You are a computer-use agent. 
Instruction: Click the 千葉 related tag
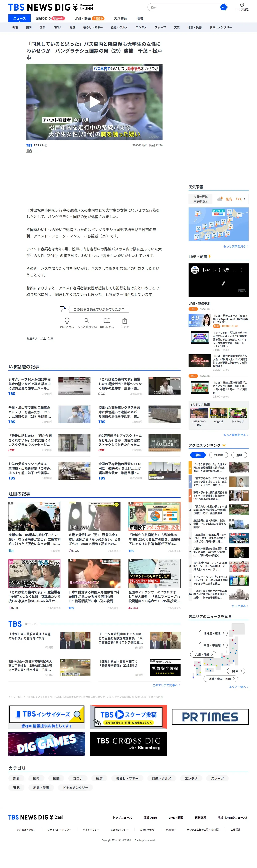(x=50, y=338)
